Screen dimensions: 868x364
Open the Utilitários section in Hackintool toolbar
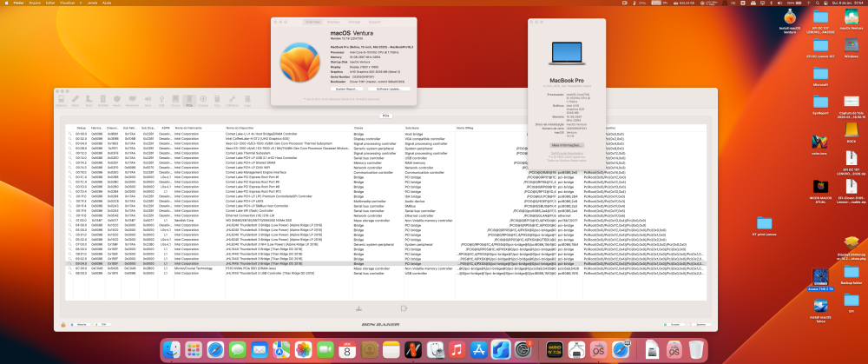[233, 100]
